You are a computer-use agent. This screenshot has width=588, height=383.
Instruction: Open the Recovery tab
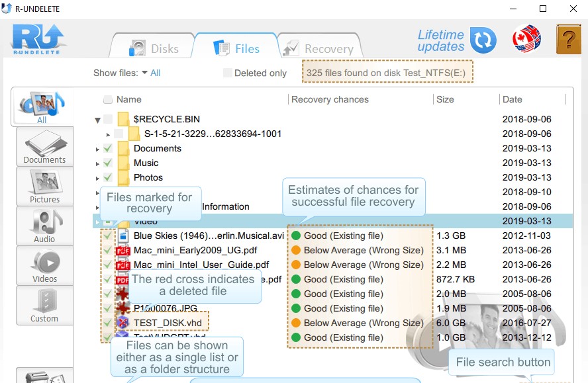(x=319, y=47)
